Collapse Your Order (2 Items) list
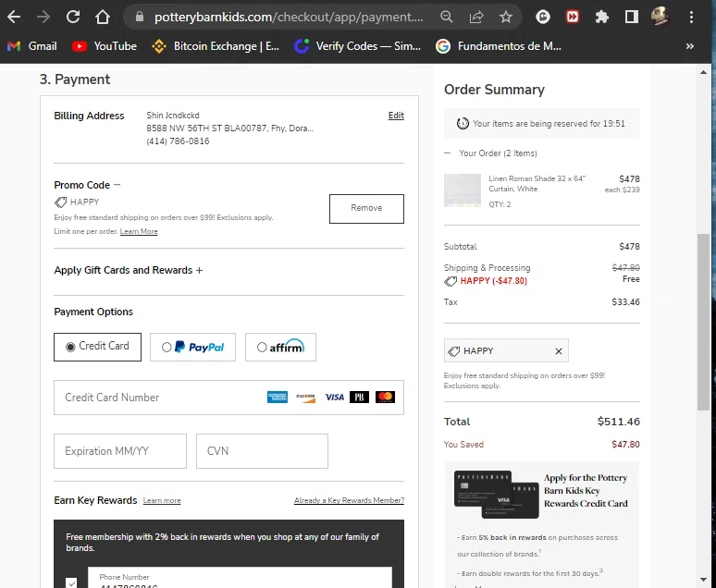Viewport: 716px width, 588px height. [x=447, y=153]
